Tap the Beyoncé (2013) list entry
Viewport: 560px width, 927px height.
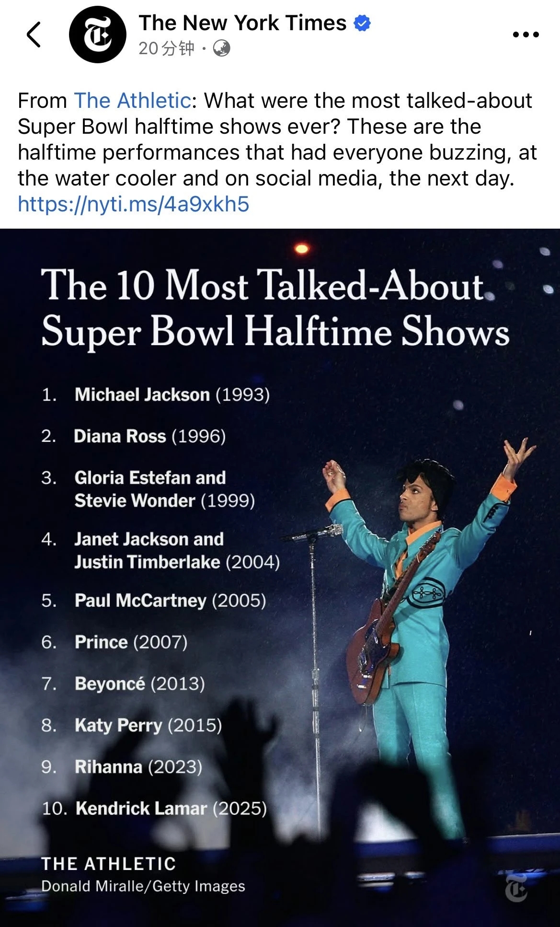[139, 684]
